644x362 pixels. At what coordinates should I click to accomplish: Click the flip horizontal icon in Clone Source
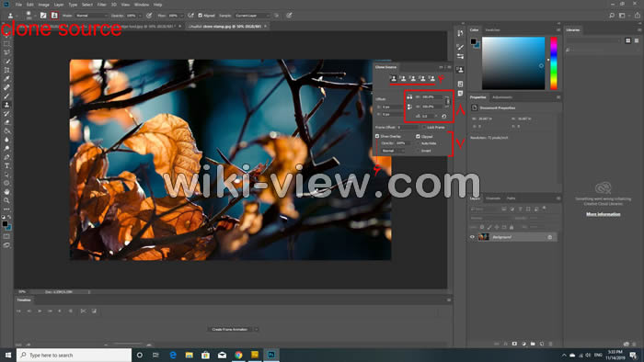(x=409, y=97)
